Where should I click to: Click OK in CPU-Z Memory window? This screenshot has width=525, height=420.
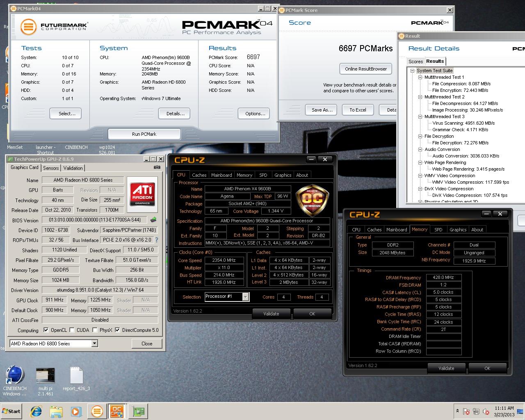487,368
